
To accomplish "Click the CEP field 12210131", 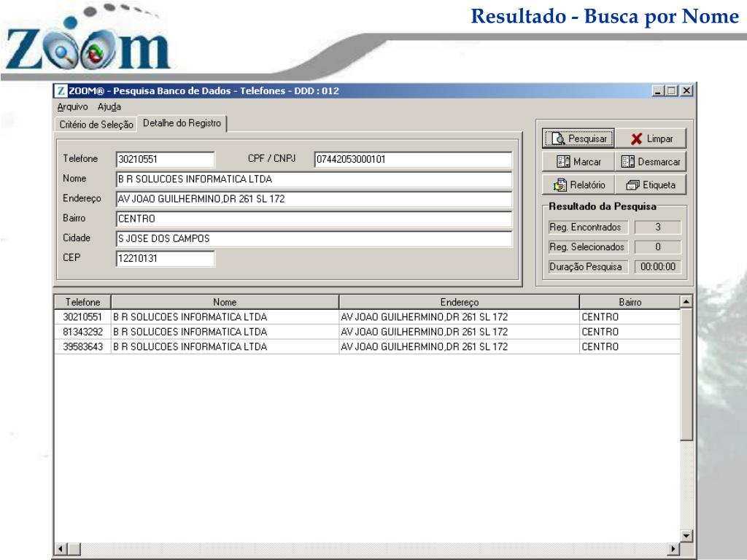I will pos(166,259).
